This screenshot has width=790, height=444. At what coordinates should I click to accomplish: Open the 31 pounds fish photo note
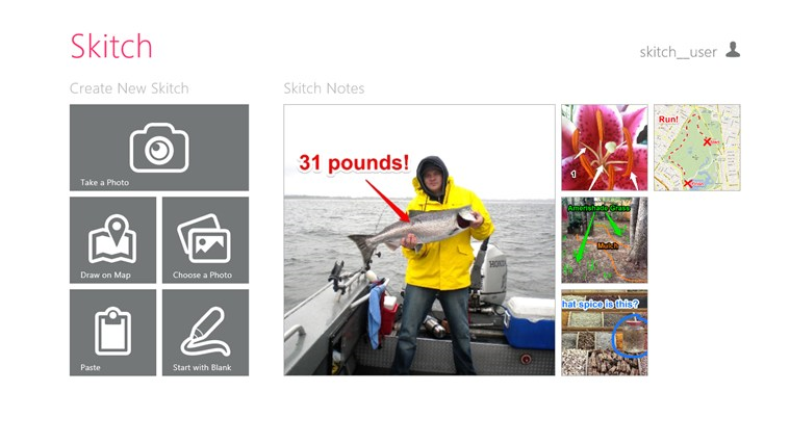419,240
